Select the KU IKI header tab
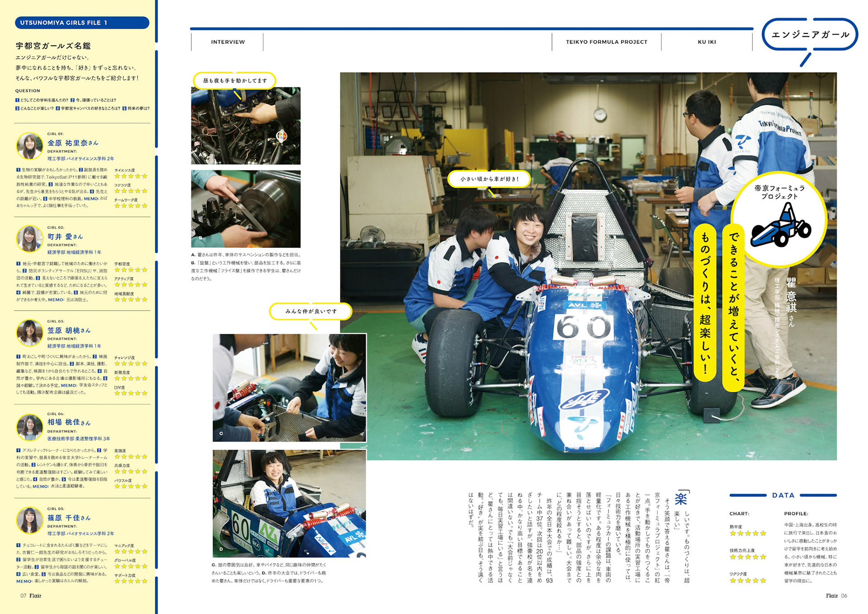Viewport: 868px width, 614px height. click(707, 42)
